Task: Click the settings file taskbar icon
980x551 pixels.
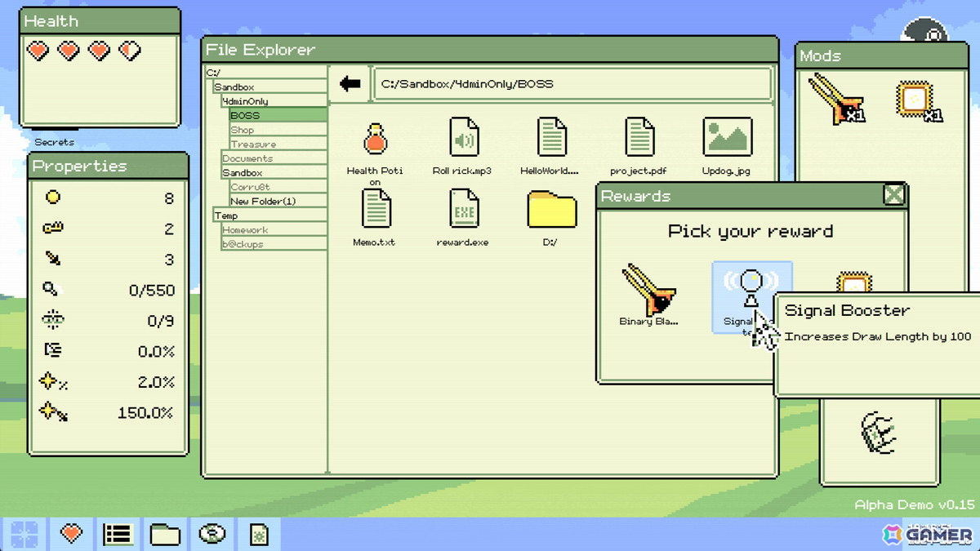Action: (x=259, y=535)
